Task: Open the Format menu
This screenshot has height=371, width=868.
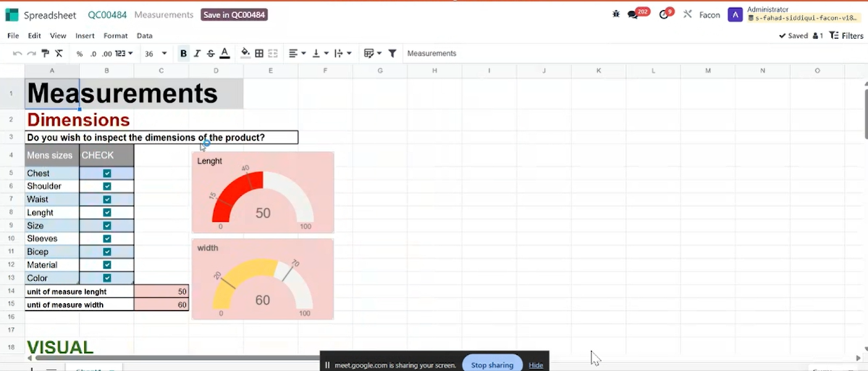Action: (x=116, y=36)
